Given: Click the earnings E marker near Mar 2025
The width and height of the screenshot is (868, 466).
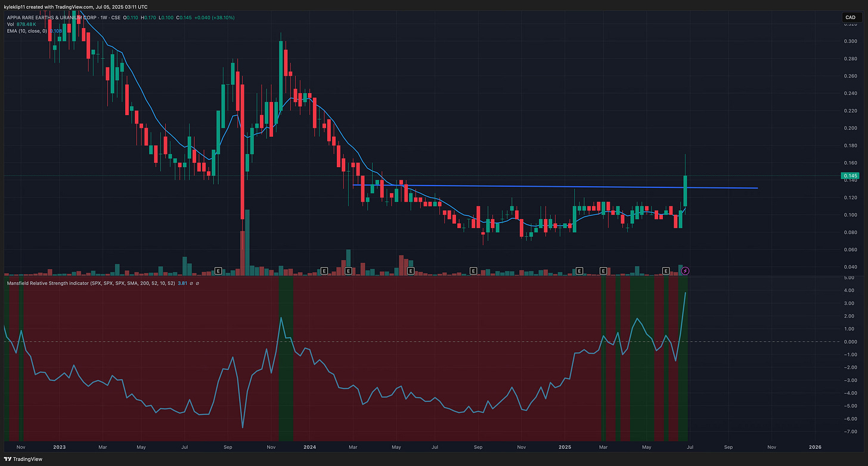Looking at the screenshot, I should pos(603,271).
